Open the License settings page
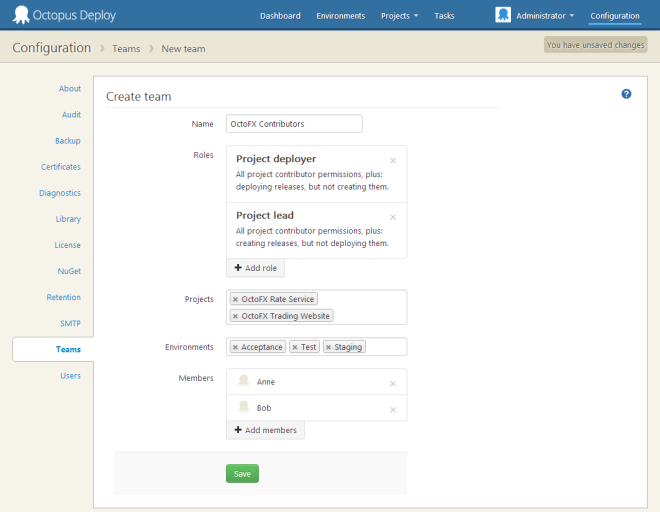The height and width of the screenshot is (512, 660). point(67,245)
